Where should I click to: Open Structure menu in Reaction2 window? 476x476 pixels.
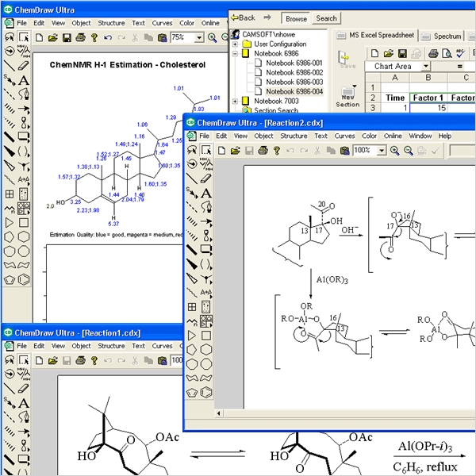294,136
